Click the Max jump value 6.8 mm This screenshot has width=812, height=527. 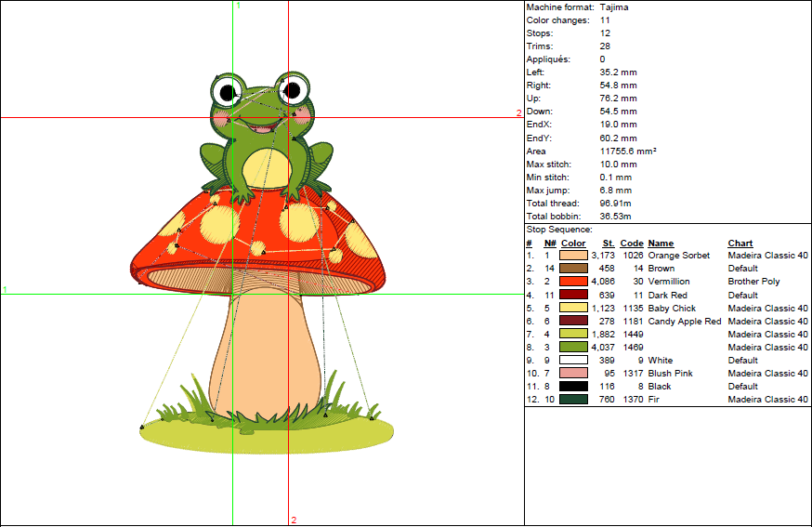point(616,191)
